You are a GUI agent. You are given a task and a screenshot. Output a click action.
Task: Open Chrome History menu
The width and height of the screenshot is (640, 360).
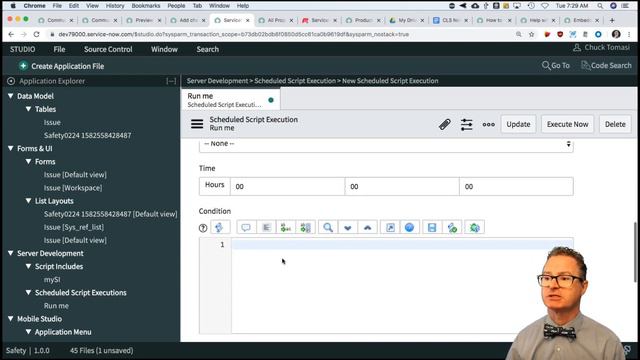tap(115, 6)
